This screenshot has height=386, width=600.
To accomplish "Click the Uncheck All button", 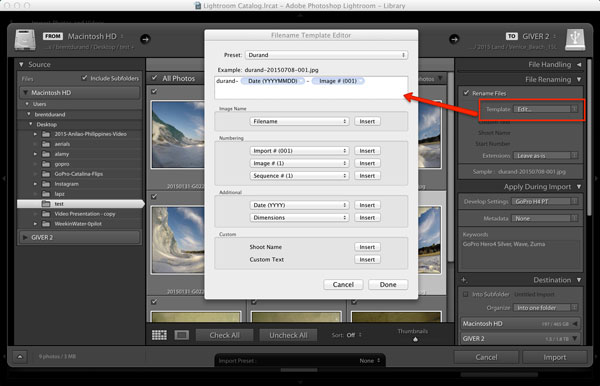I will click(x=288, y=335).
